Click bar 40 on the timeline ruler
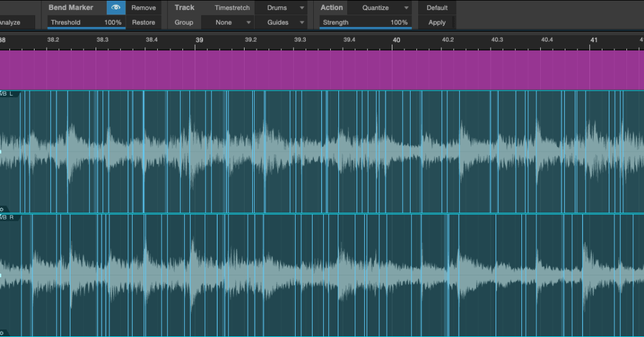This screenshot has width=644, height=337. pos(396,40)
